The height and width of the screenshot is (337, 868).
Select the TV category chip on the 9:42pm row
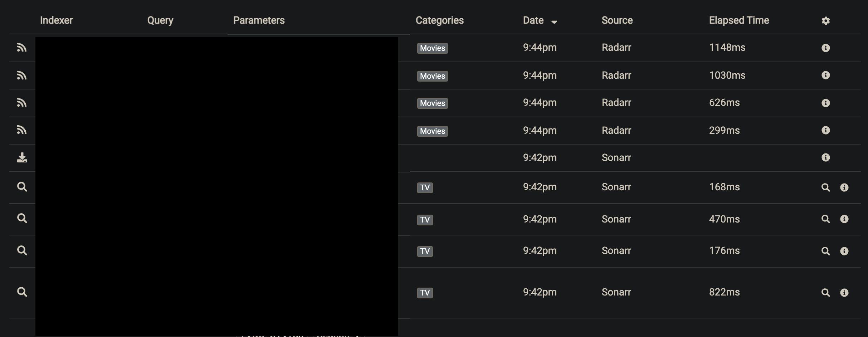pyautogui.click(x=425, y=187)
